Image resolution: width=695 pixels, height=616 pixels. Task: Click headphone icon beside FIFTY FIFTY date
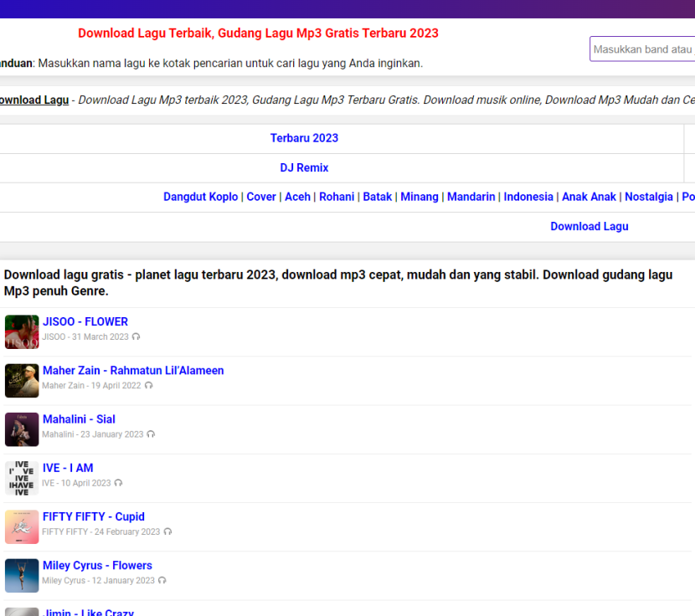[x=167, y=531]
